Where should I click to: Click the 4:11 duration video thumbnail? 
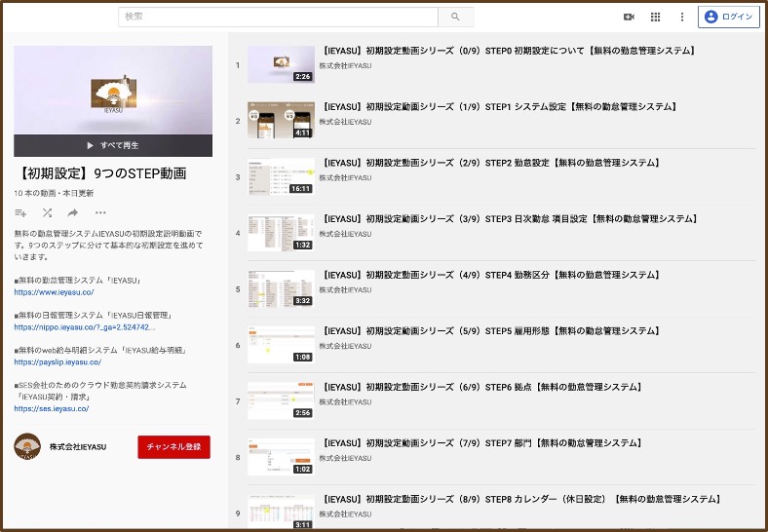coord(281,121)
